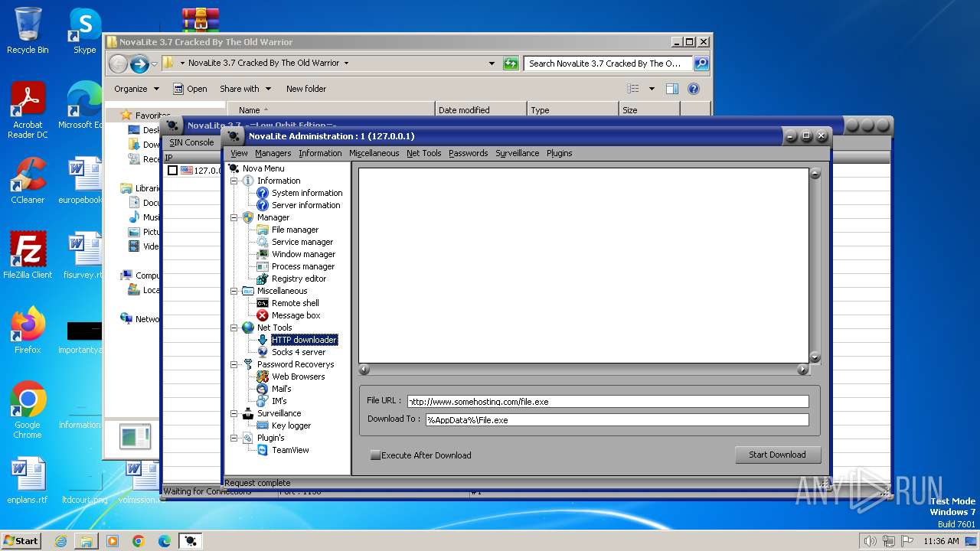Open the Information menu

point(320,153)
